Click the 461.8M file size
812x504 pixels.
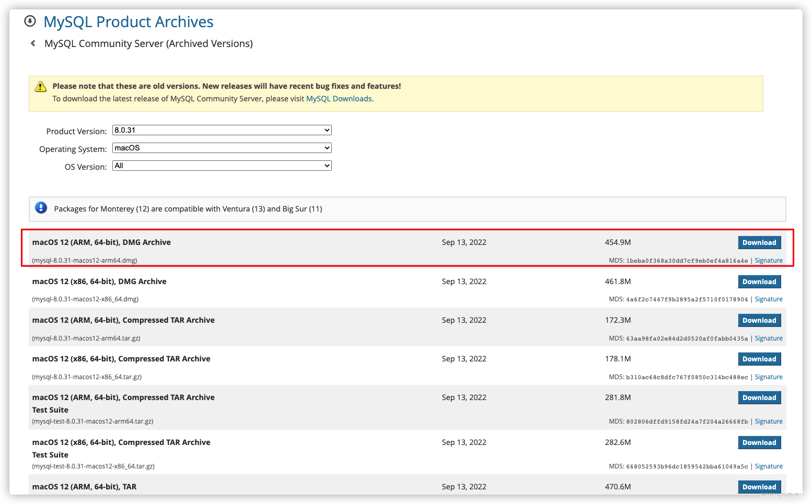click(x=618, y=282)
